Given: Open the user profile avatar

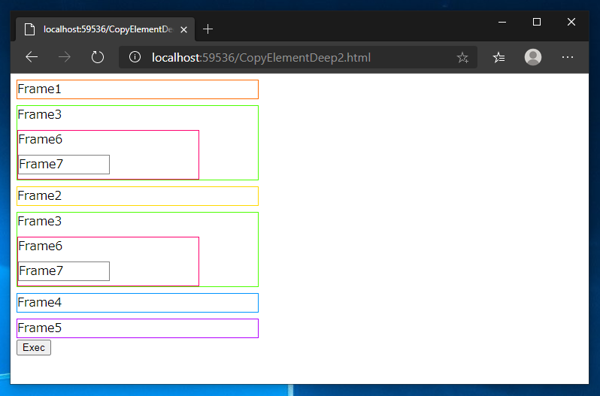Looking at the screenshot, I should click(533, 57).
